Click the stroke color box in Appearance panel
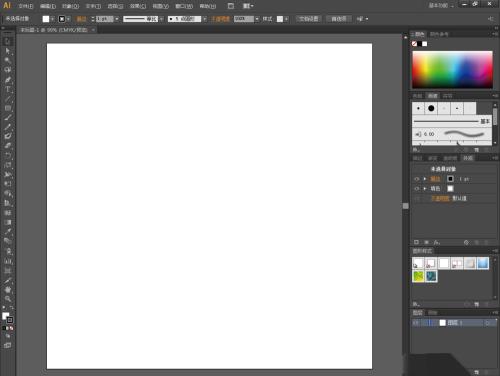This screenshot has width=500, height=376. [x=450, y=179]
